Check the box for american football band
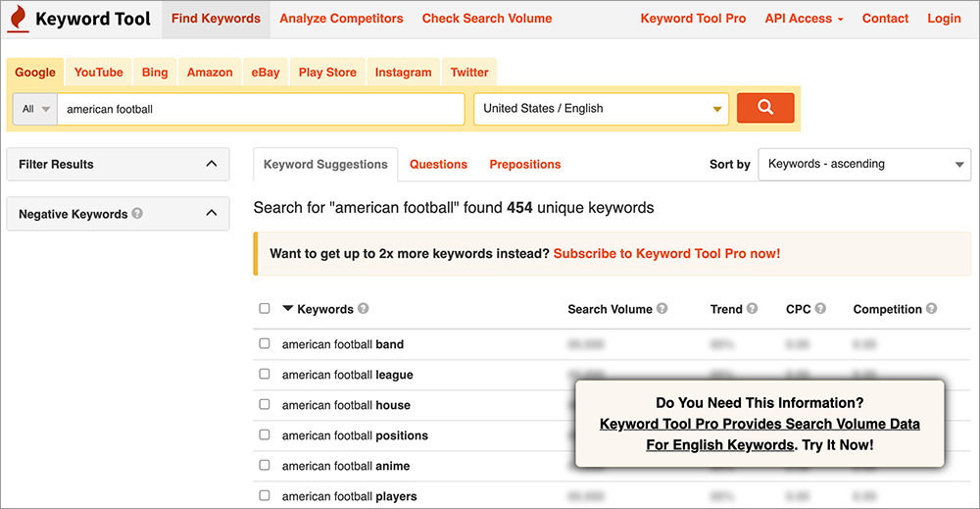The image size is (980, 509). pyautogui.click(x=265, y=343)
